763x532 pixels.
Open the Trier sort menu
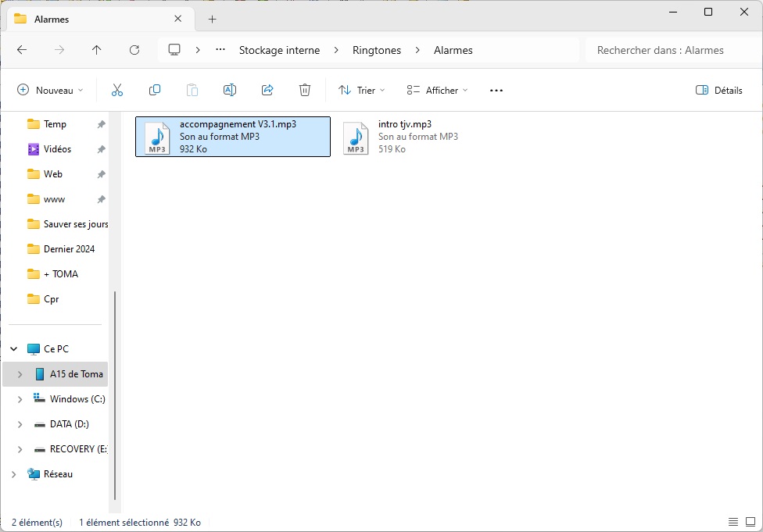361,90
